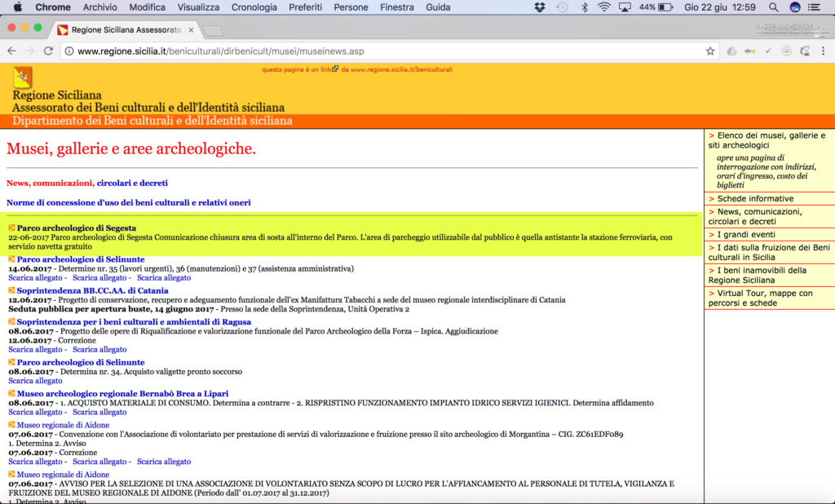
Task: Open the Wi-Fi status menu
Action: click(x=604, y=7)
